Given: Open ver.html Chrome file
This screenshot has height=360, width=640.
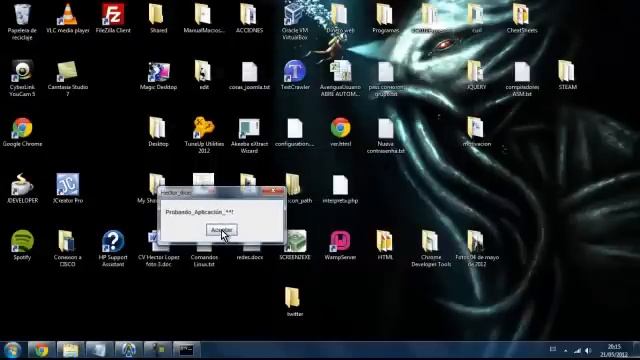Looking at the screenshot, I should [x=340, y=132].
